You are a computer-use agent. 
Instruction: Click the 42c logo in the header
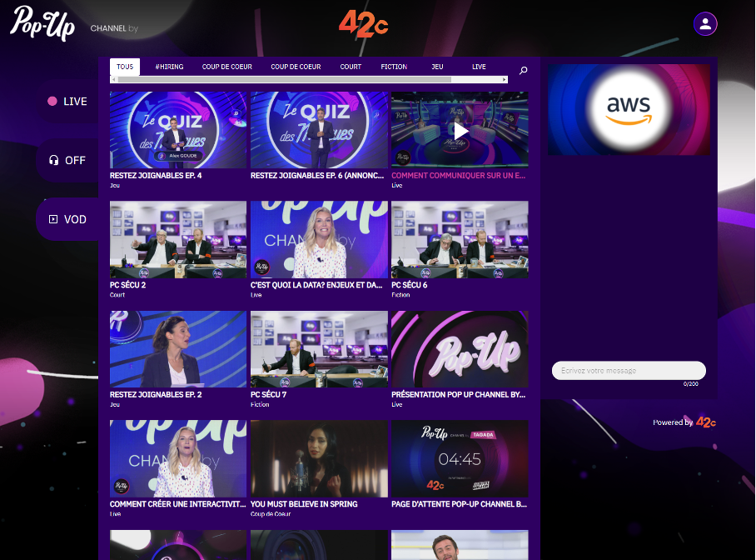(x=363, y=23)
